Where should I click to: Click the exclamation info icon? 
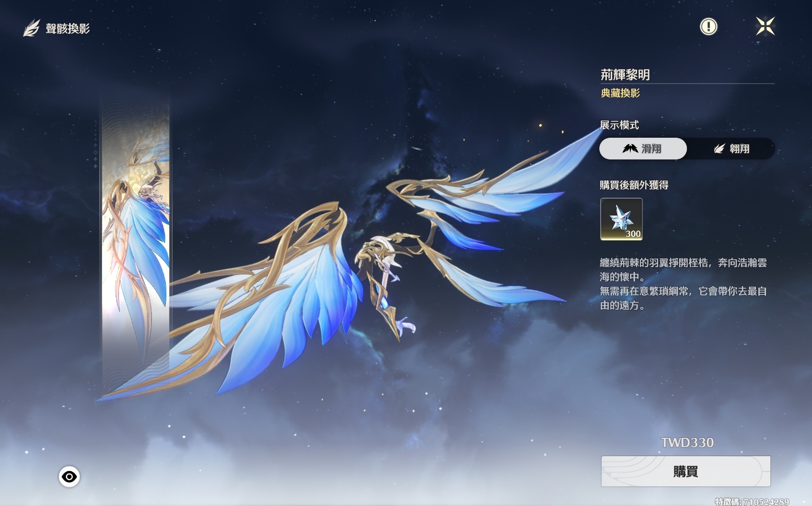[709, 27]
